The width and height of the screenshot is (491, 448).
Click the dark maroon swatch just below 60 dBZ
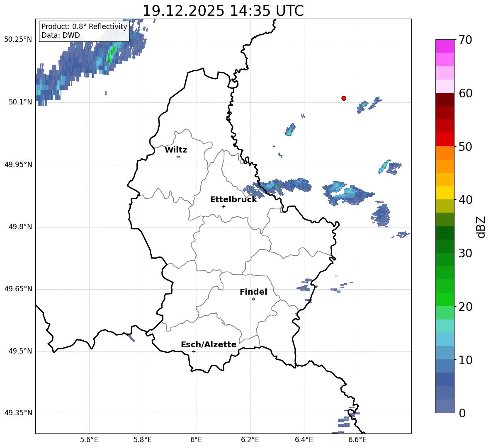445,99
